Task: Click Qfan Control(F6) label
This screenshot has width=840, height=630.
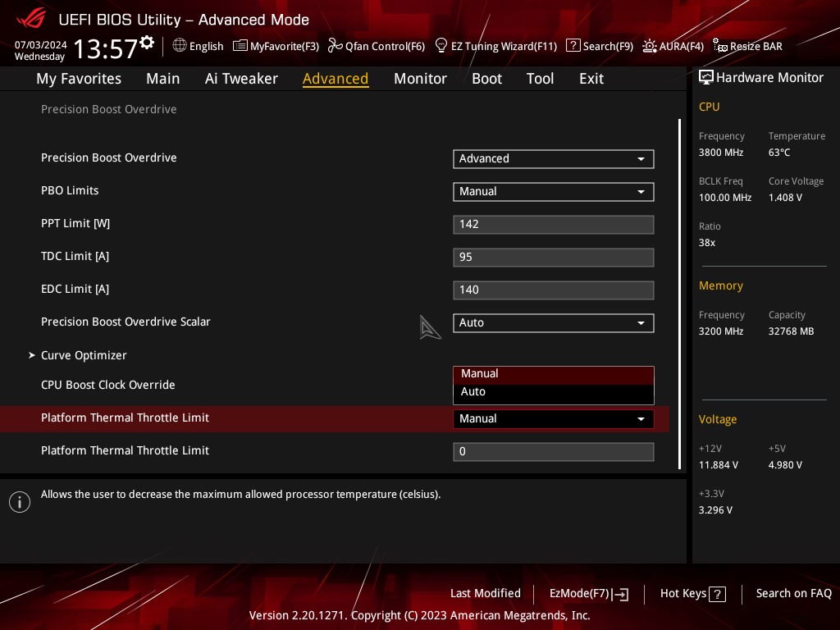Action: click(x=386, y=47)
